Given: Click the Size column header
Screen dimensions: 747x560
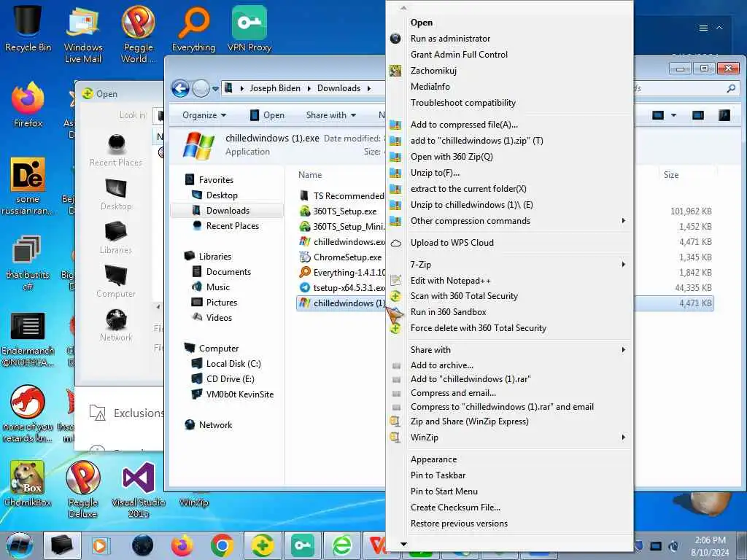Looking at the screenshot, I should pyautogui.click(x=671, y=175).
